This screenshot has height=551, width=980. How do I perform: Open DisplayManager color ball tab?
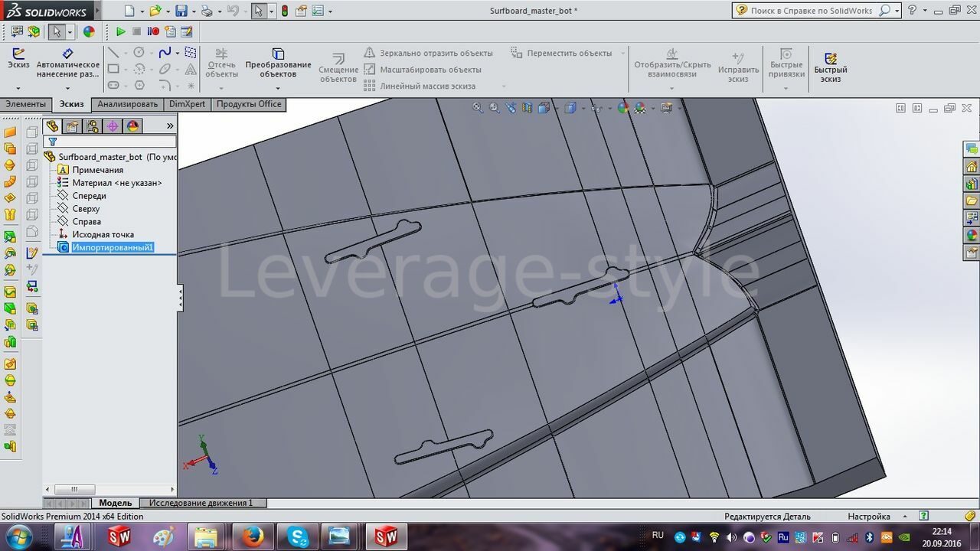tap(132, 126)
